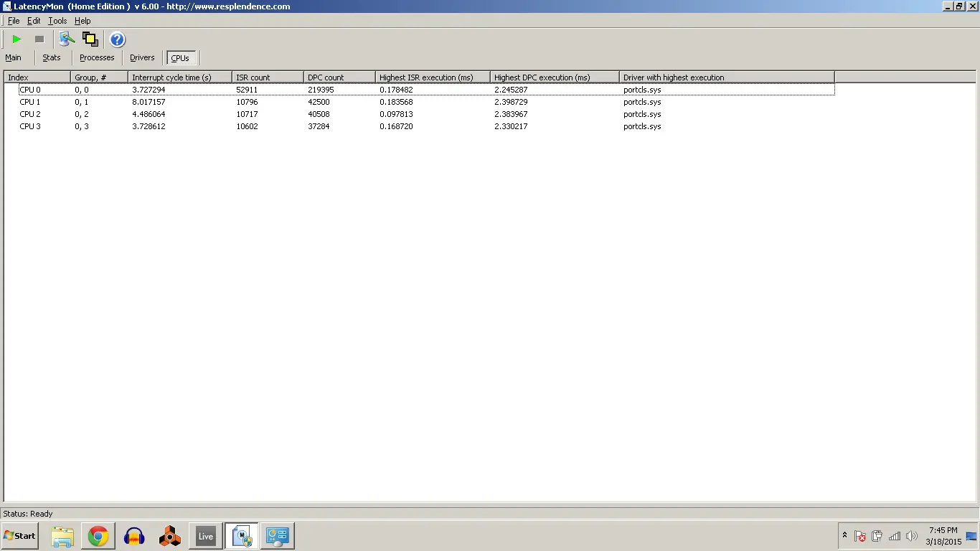Open the File menu

click(14, 21)
